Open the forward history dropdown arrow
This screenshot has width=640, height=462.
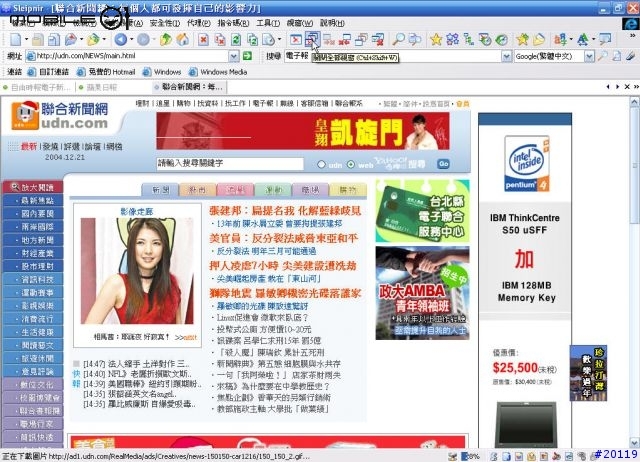(x=154, y=40)
